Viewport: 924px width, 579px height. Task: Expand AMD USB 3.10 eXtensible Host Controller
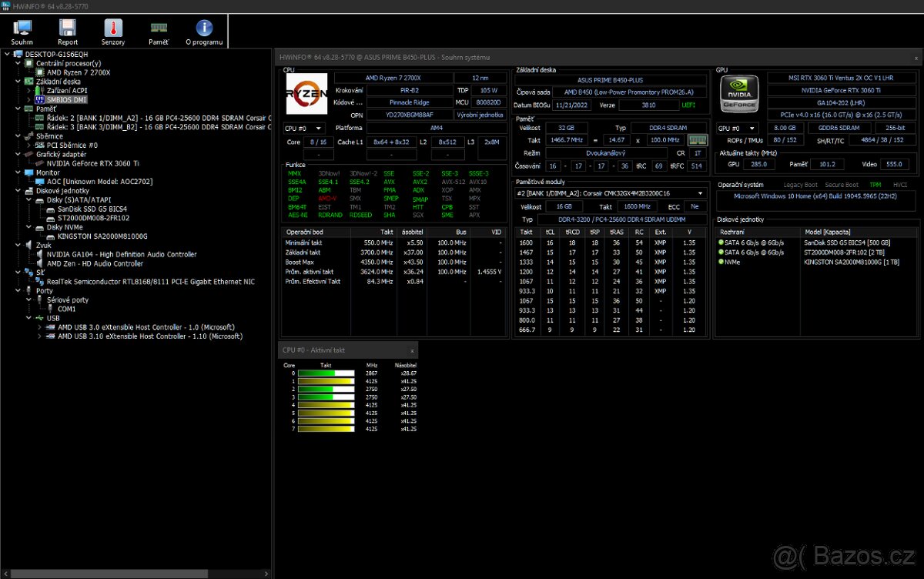point(40,336)
